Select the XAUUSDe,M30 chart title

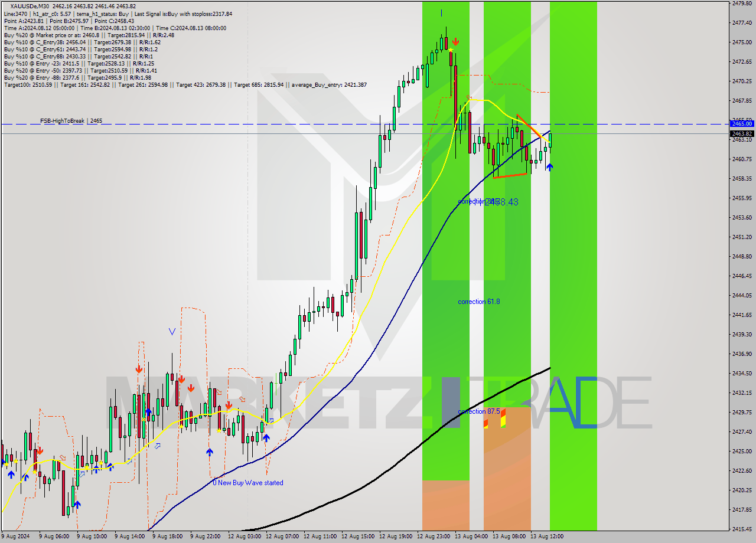[x=30, y=6]
